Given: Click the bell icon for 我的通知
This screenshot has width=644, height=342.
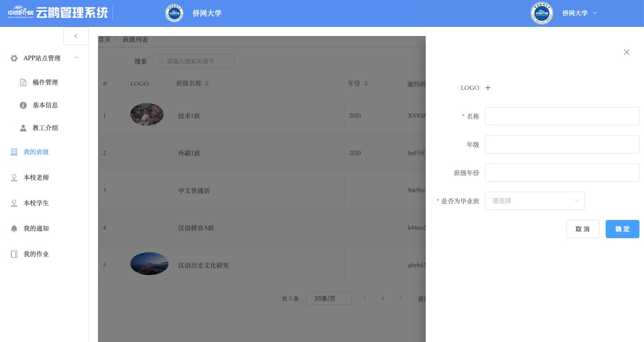Looking at the screenshot, I should click(14, 229).
